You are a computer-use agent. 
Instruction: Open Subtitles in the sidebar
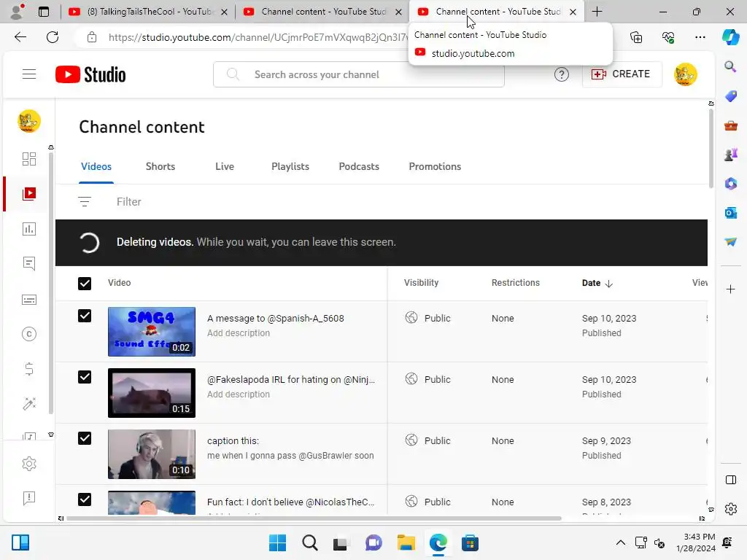tap(29, 300)
